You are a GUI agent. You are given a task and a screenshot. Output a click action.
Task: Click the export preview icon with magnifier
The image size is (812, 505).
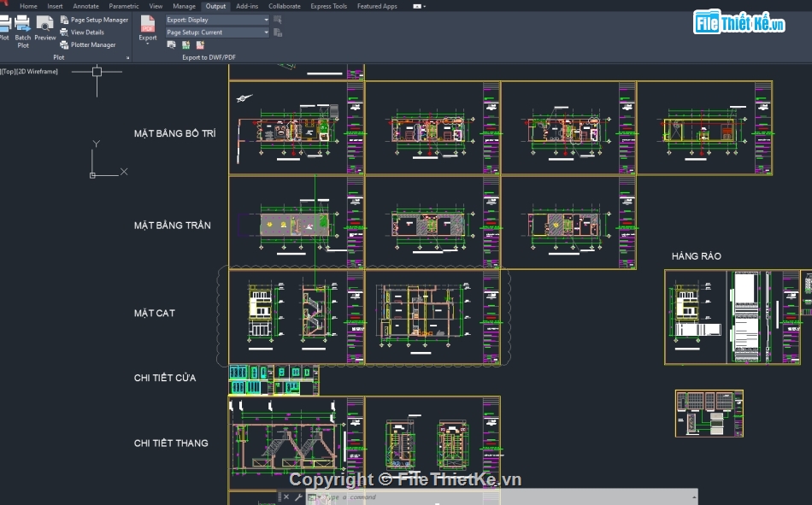(x=172, y=45)
